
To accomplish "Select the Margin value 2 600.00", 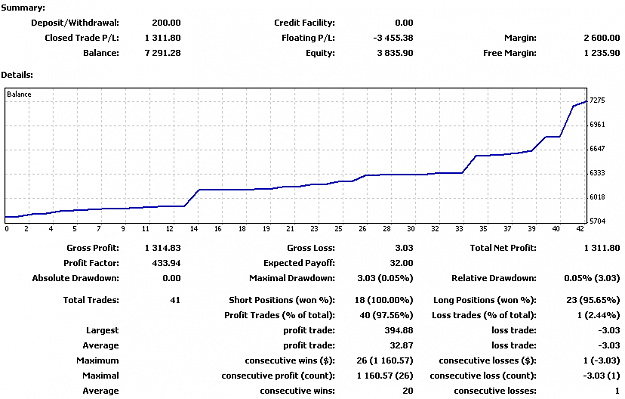I will pos(602,38).
